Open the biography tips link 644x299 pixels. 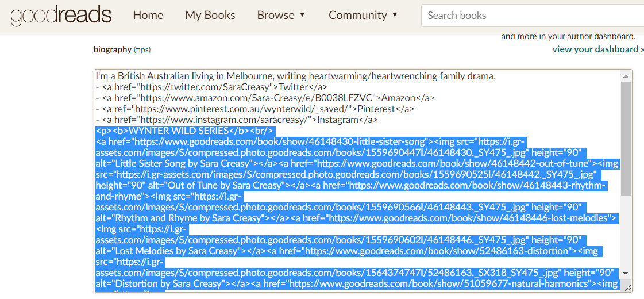coord(142,50)
